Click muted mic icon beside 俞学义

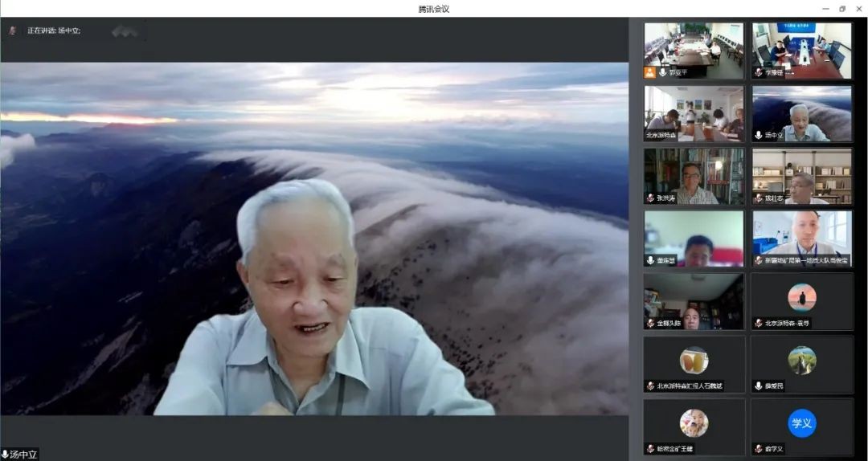click(x=758, y=448)
